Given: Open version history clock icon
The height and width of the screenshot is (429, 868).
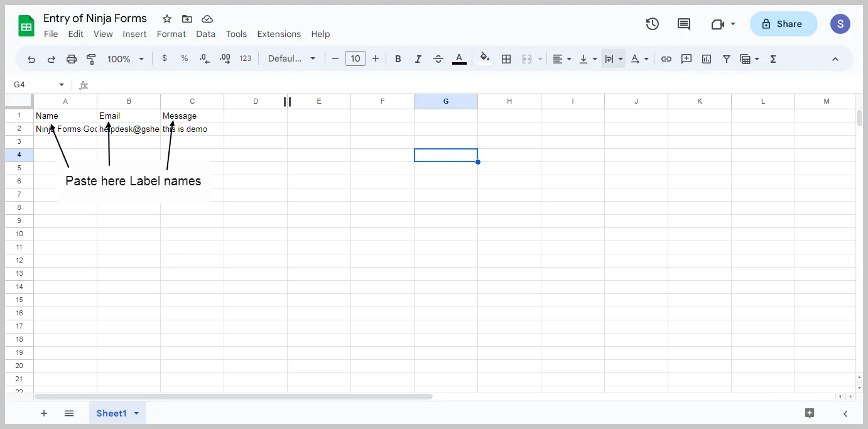Looking at the screenshot, I should [x=653, y=24].
